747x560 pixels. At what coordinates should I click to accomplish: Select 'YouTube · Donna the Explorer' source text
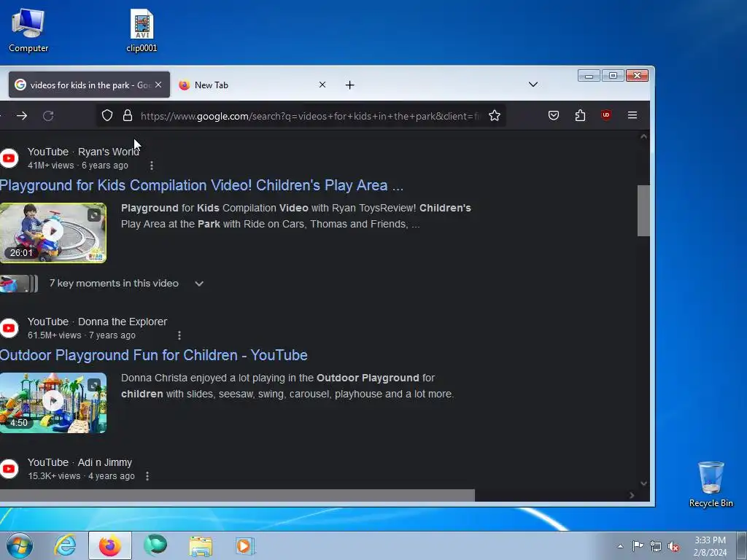[x=97, y=322]
